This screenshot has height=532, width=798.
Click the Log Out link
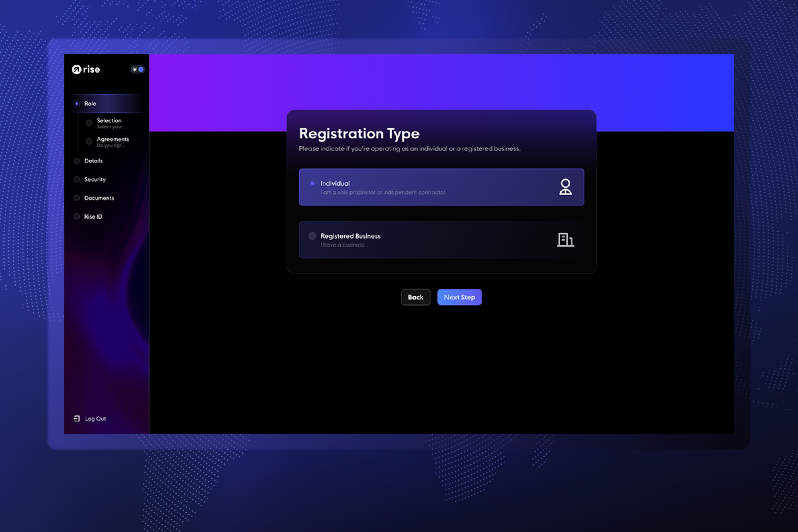pos(95,419)
